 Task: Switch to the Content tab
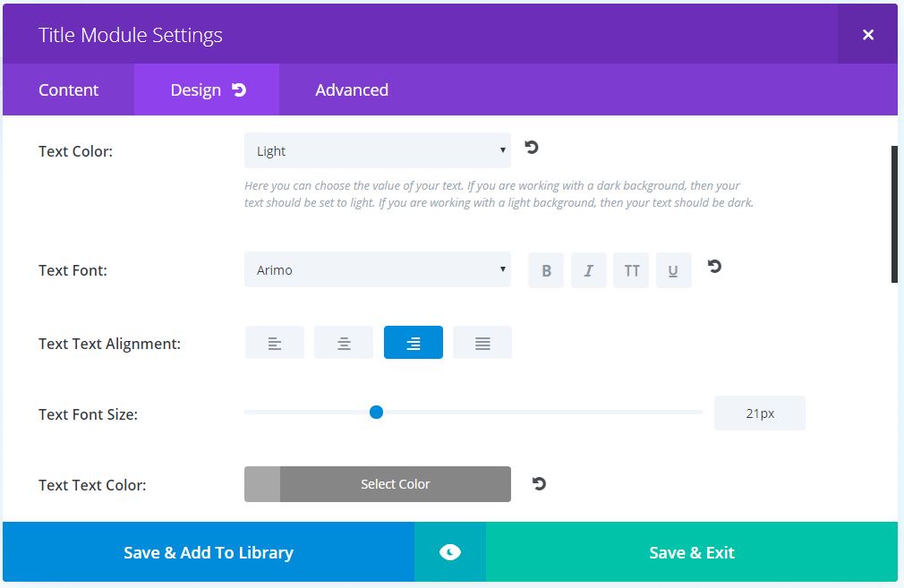[69, 89]
